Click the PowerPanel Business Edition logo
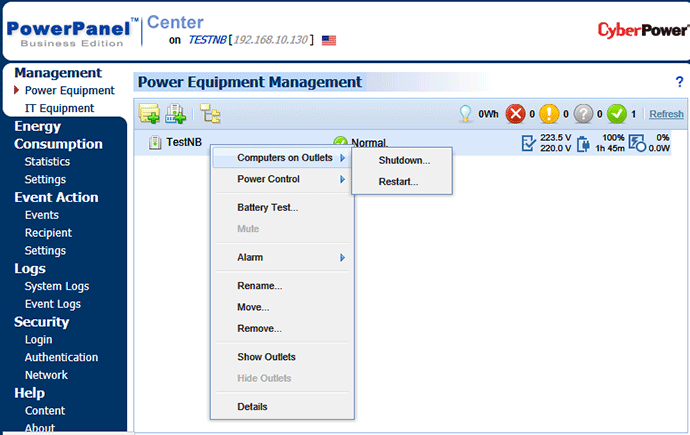690x435 pixels. tap(73, 33)
